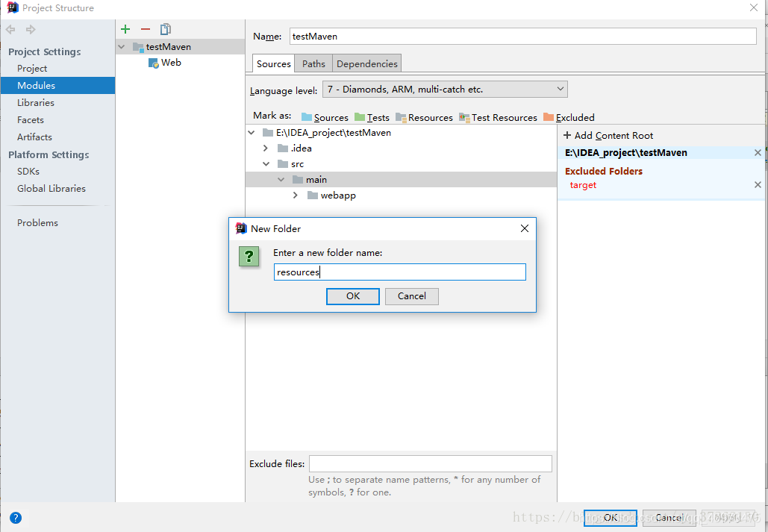Click the blue help icon at bottom left
768x532 pixels.
[x=16, y=518]
